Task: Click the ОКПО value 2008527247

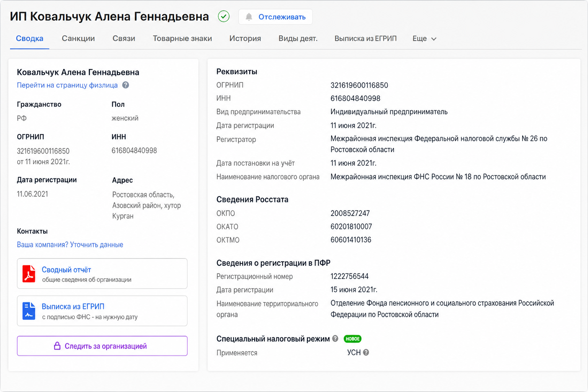Action: coord(350,213)
